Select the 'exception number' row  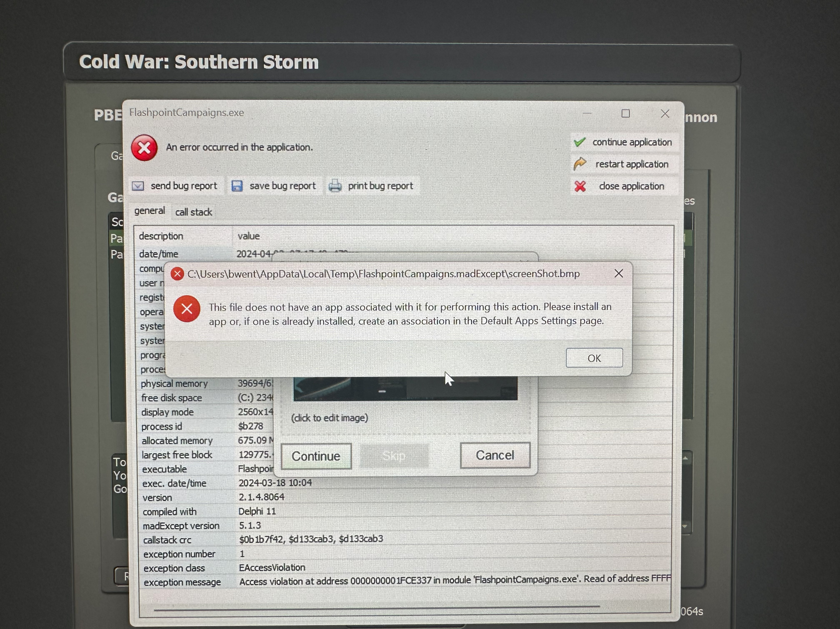tap(405, 553)
